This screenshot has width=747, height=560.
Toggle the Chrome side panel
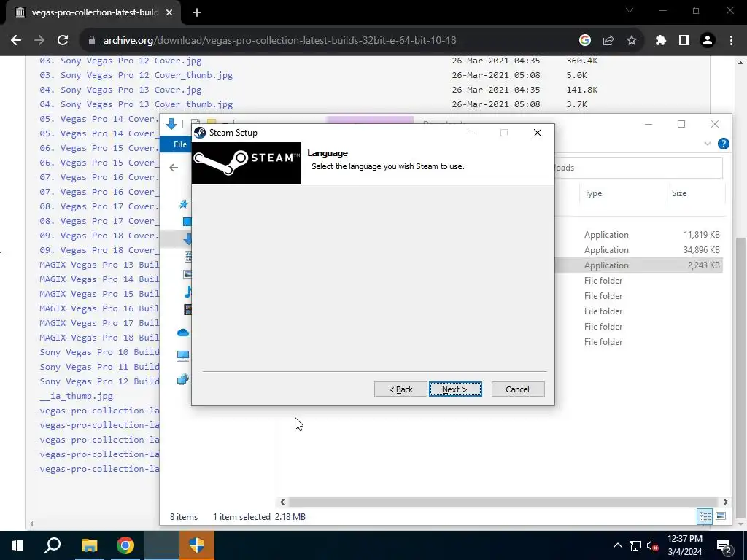[x=684, y=41]
